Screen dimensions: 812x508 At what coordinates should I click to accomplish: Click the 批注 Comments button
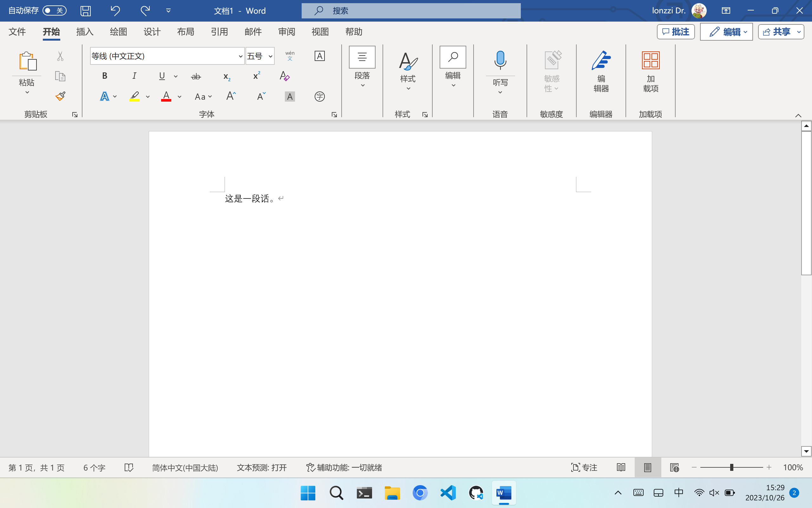click(x=676, y=32)
